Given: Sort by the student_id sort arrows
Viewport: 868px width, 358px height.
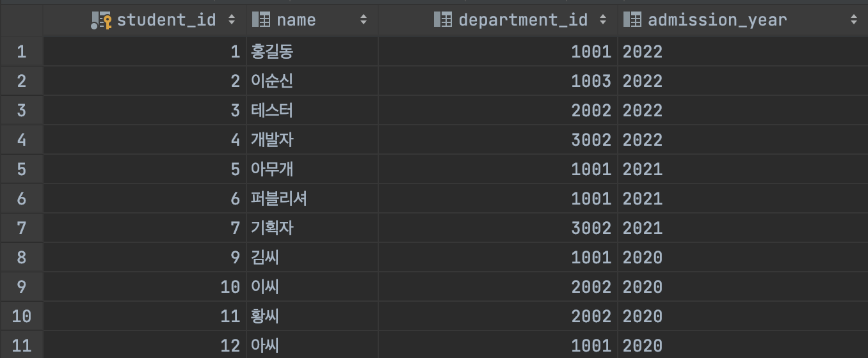Looking at the screenshot, I should click(x=232, y=20).
